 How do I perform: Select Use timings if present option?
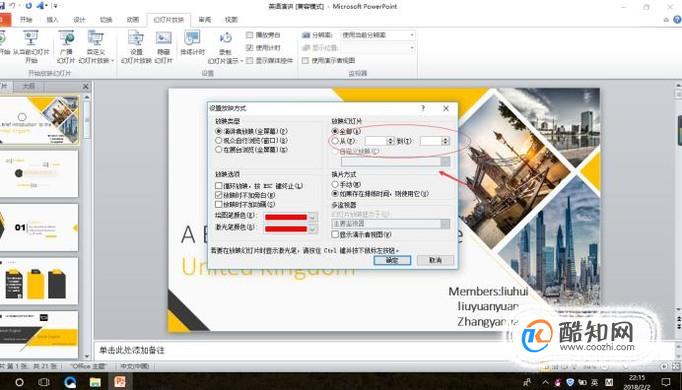335,193
